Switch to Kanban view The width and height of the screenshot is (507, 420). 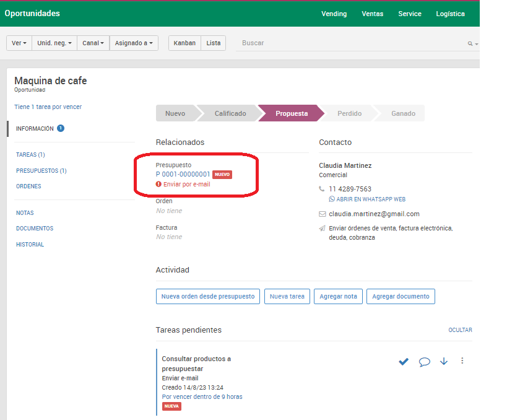184,43
